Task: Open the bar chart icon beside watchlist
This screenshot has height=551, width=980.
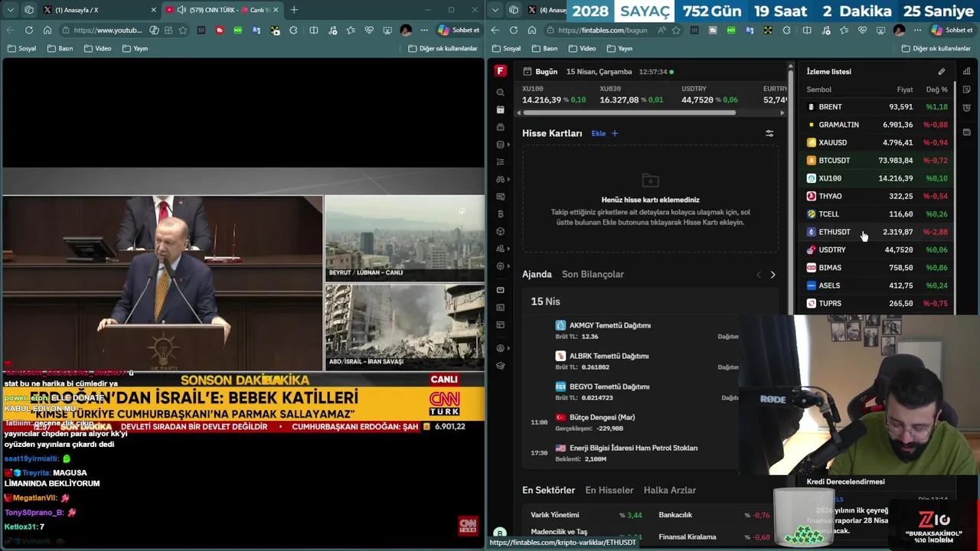Action: pyautogui.click(x=967, y=72)
